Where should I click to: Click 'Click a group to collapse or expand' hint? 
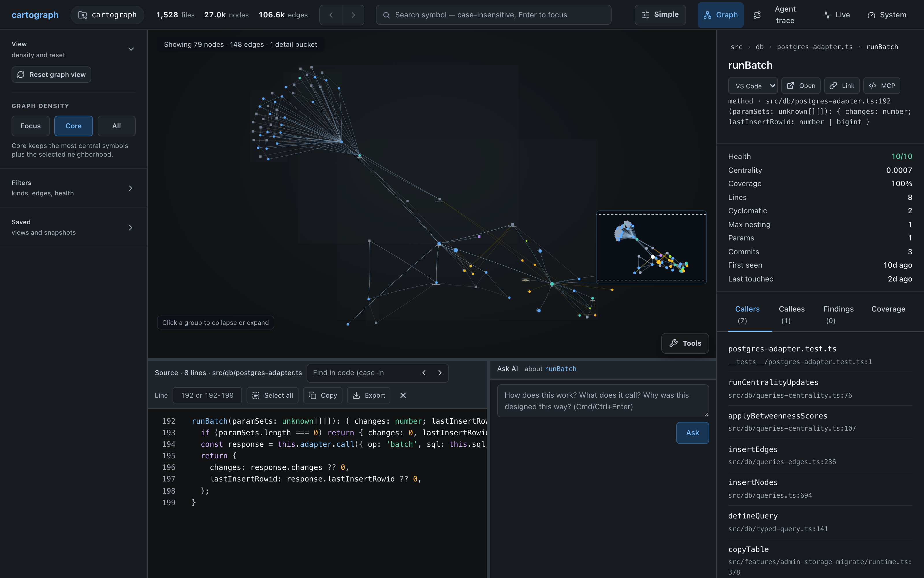point(215,323)
